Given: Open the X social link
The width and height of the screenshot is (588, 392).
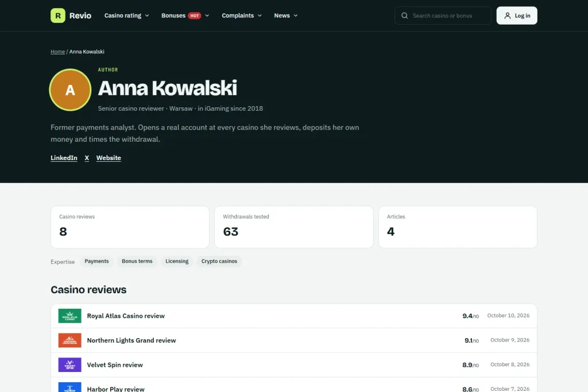Looking at the screenshot, I should coord(87,158).
